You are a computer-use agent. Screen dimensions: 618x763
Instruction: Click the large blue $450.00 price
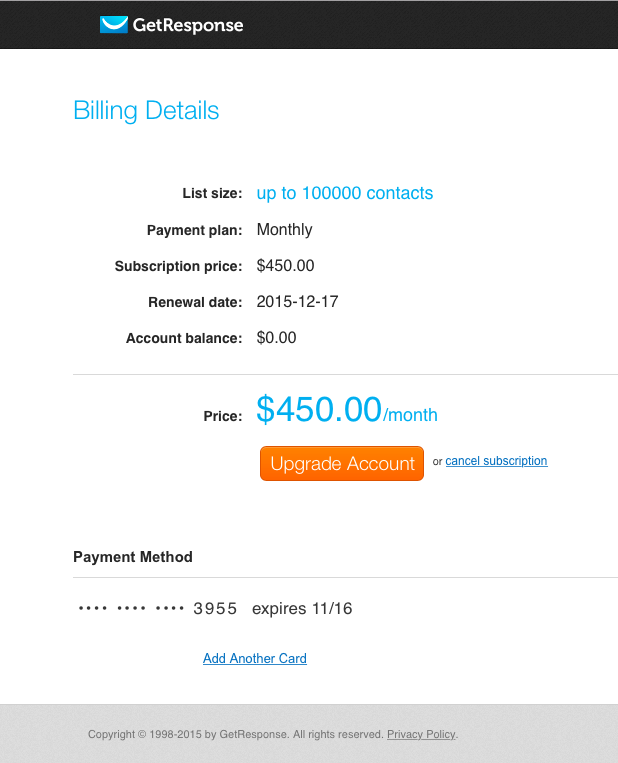click(x=319, y=409)
